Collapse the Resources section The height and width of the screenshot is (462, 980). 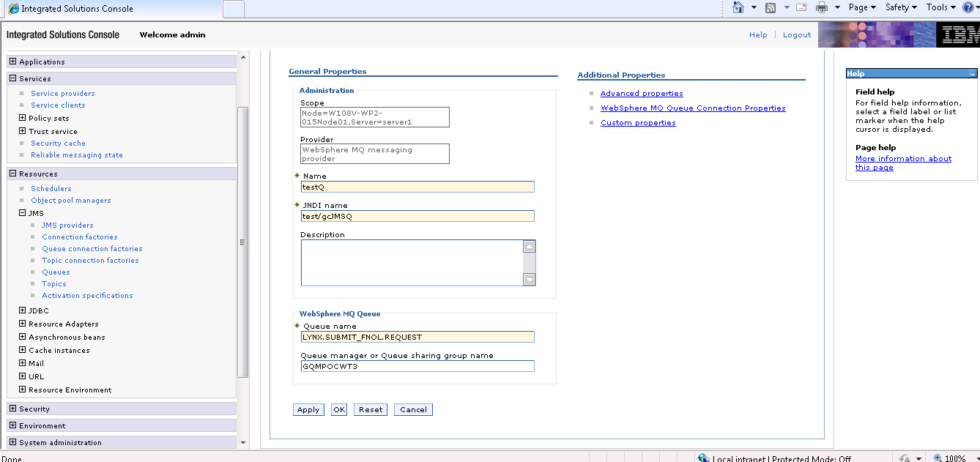click(13, 174)
